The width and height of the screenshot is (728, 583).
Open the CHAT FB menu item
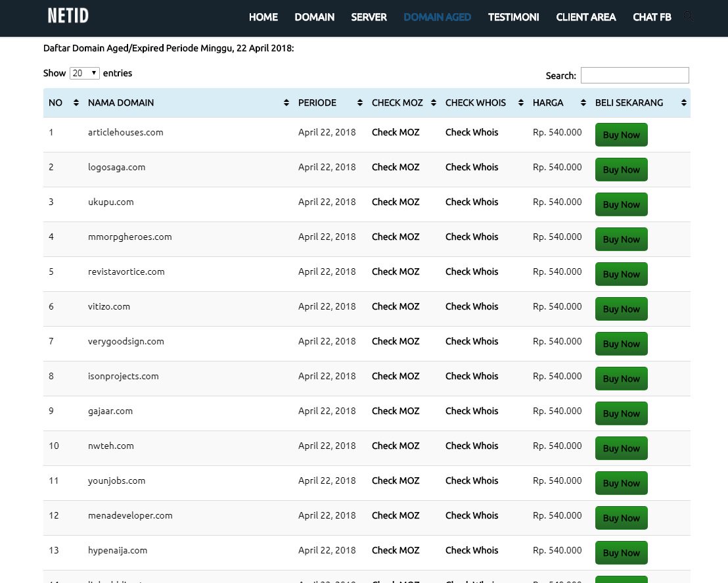[652, 17]
